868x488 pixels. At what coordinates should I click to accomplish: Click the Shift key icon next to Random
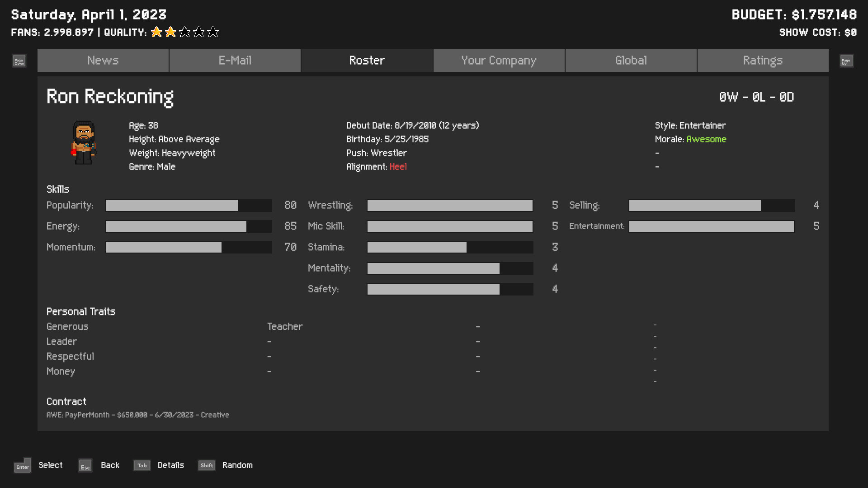[x=207, y=465]
